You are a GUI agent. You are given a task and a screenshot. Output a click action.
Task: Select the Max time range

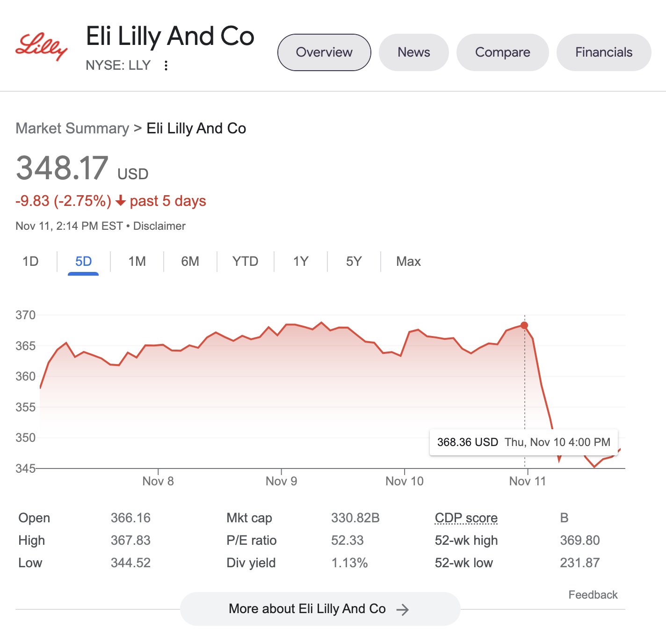click(408, 261)
